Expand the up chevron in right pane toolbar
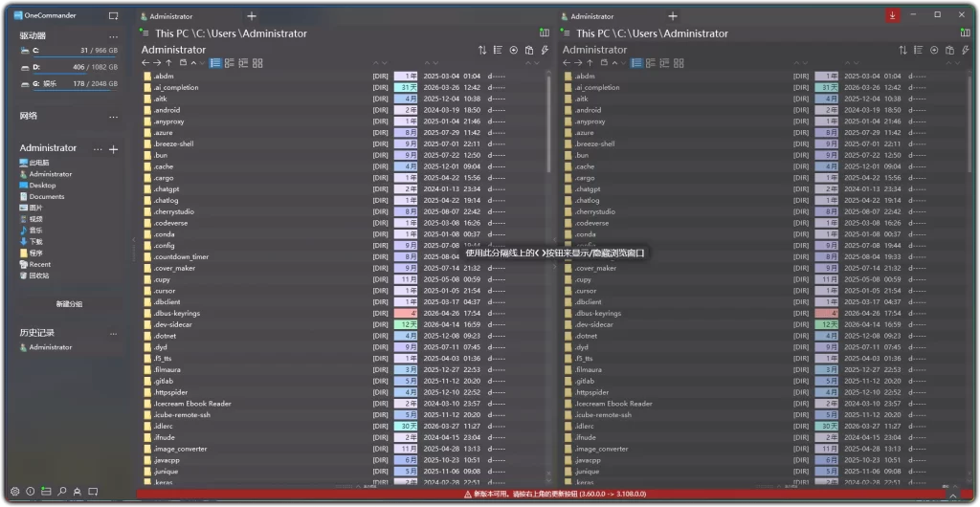The height and width of the screenshot is (507, 980). 615,63
